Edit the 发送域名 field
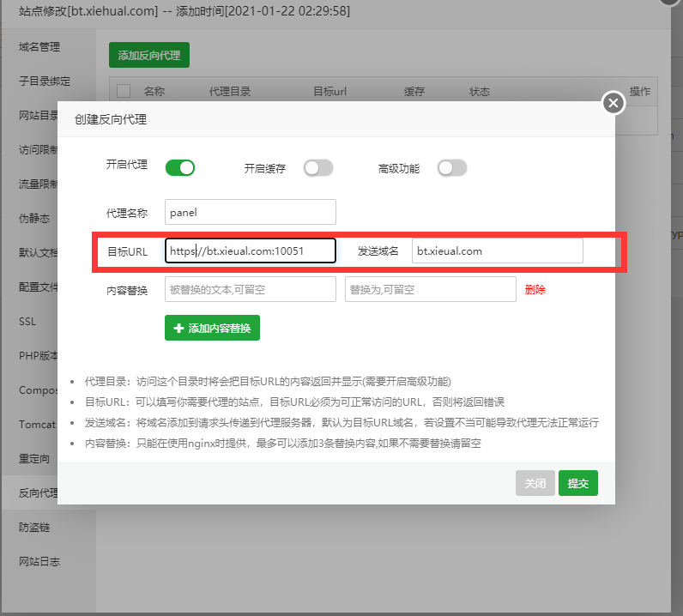 coord(498,251)
